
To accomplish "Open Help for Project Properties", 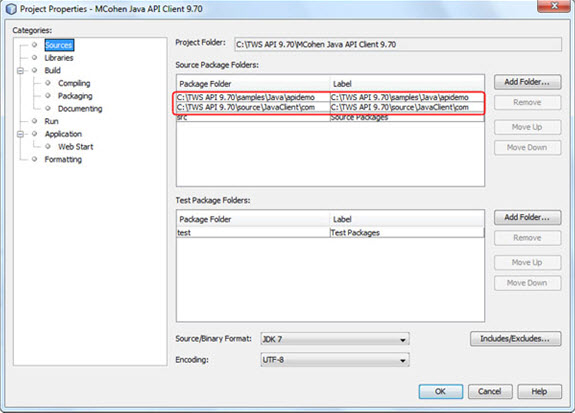I will tap(539, 392).
